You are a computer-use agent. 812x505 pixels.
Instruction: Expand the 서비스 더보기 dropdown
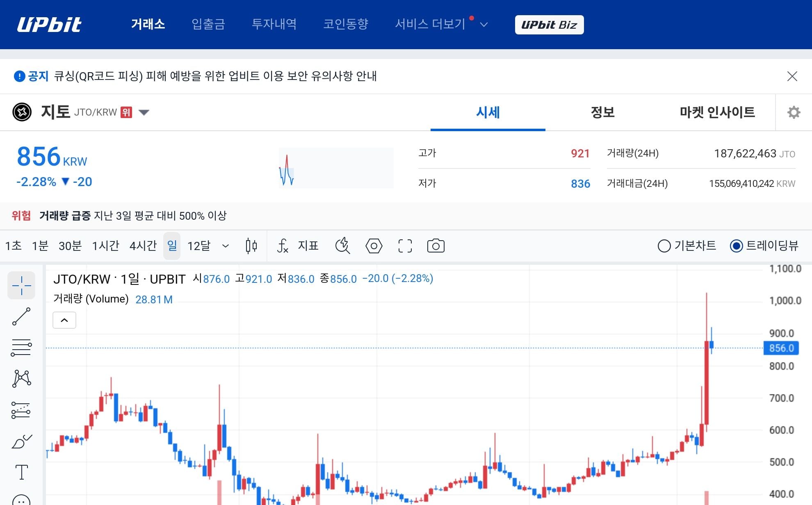(x=441, y=24)
